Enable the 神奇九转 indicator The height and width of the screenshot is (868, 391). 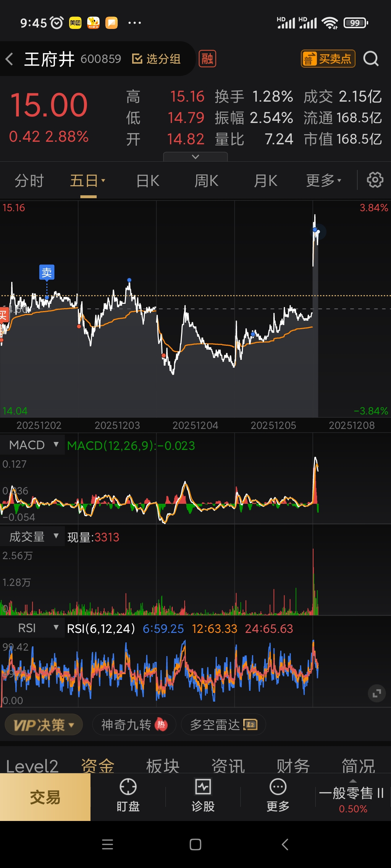[134, 725]
